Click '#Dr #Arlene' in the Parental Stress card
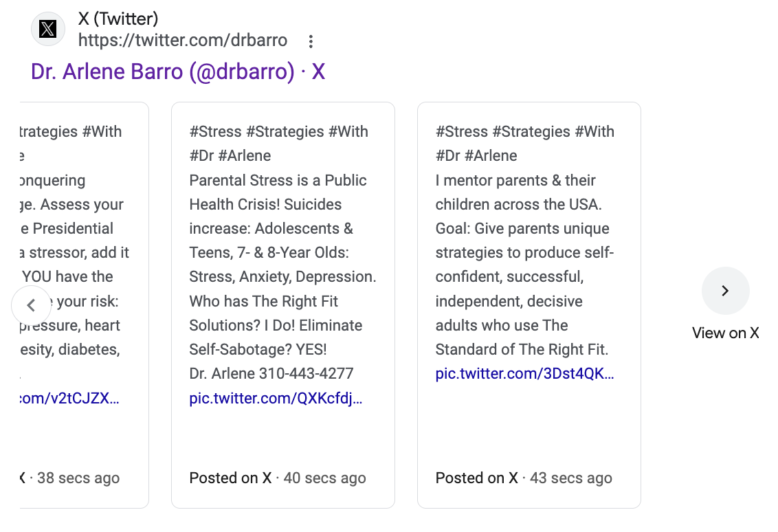The height and width of the screenshot is (532, 778). tap(230, 156)
